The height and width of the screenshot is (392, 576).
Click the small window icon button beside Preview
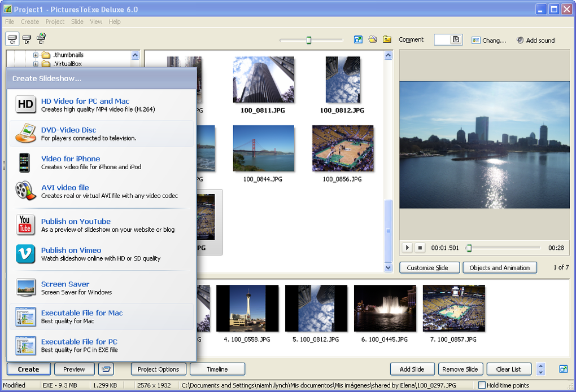[106, 369]
